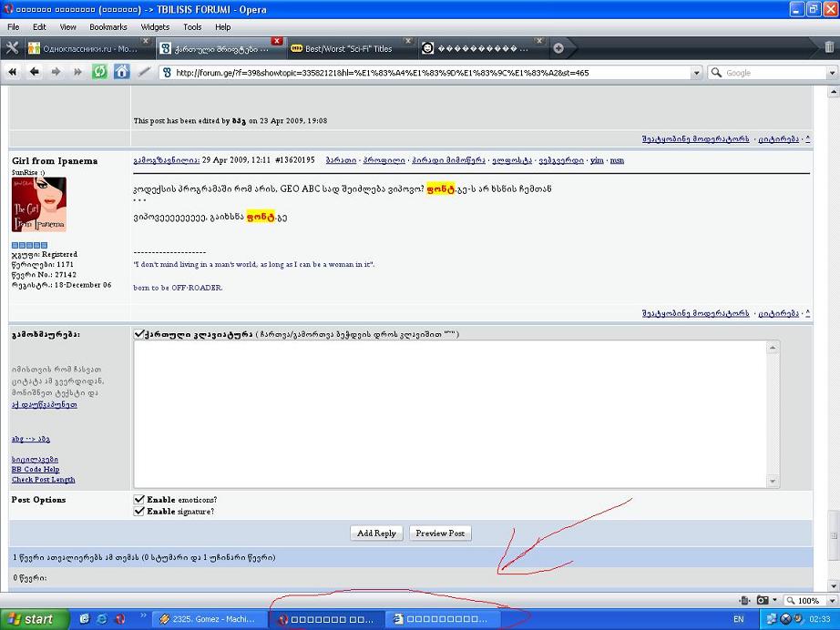Image resolution: width=840 pixels, height=630 pixels.
Task: Open the zoom level 100% dropdown
Action: (x=832, y=601)
